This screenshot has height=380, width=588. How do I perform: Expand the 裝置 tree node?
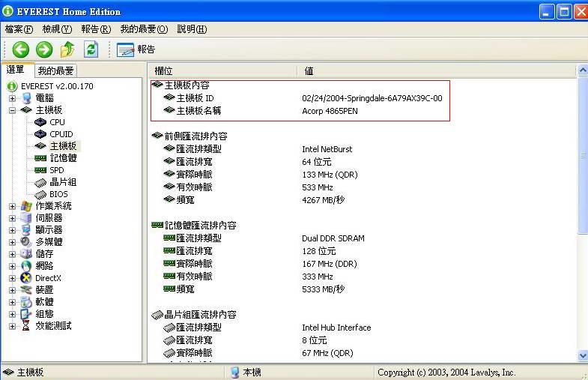[x=13, y=290]
